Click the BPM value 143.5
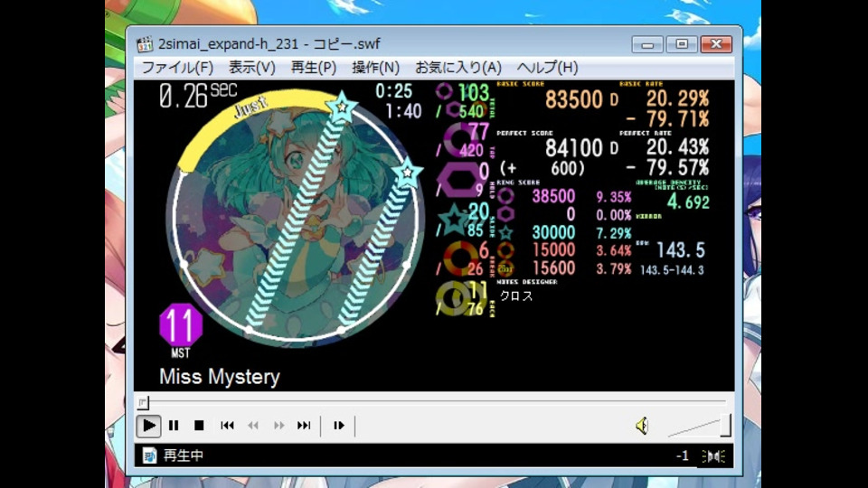Screen dimensions: 868x488 (x=680, y=250)
